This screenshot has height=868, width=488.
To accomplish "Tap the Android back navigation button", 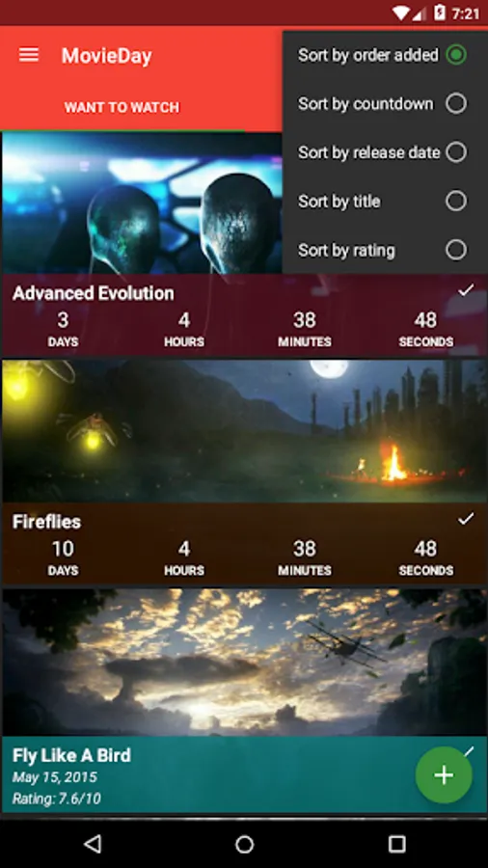I will point(92,844).
